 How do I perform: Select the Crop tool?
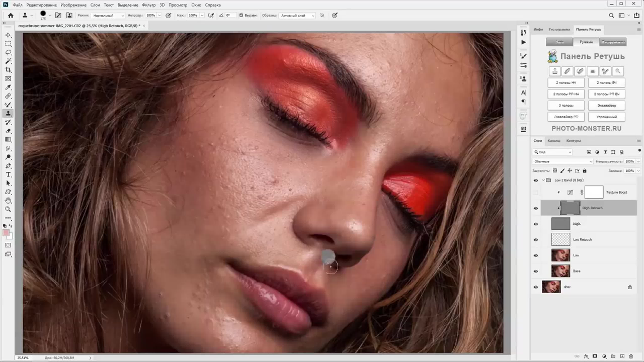tap(8, 70)
